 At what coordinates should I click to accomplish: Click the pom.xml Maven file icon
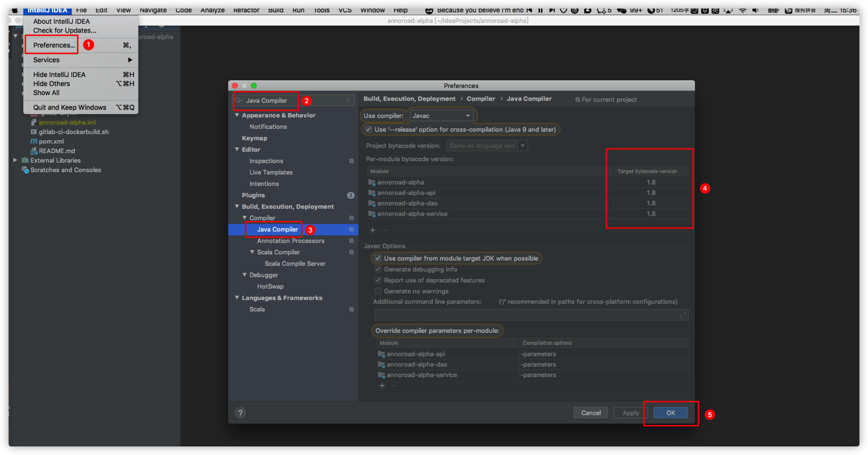pos(34,141)
